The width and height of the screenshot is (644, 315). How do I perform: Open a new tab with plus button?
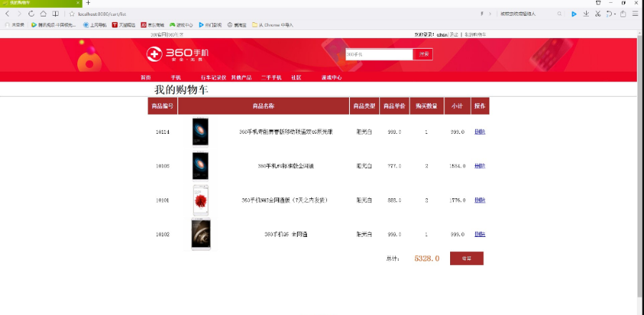pos(88,3)
